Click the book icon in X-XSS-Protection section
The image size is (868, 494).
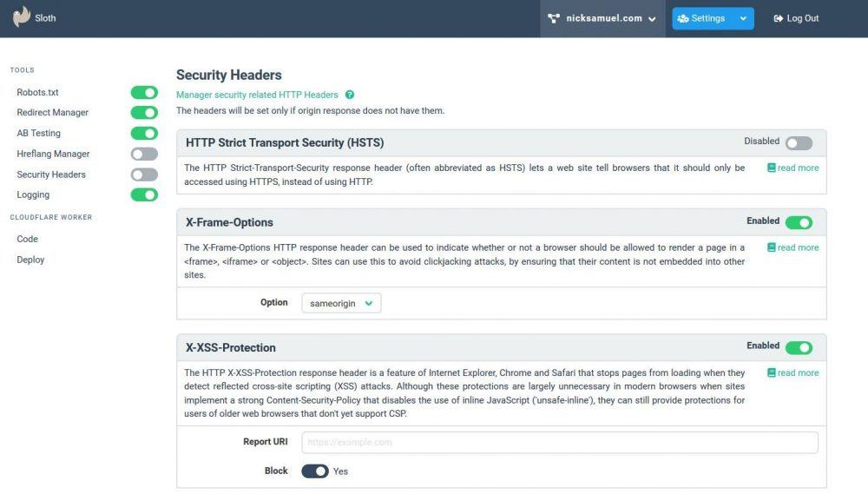771,372
